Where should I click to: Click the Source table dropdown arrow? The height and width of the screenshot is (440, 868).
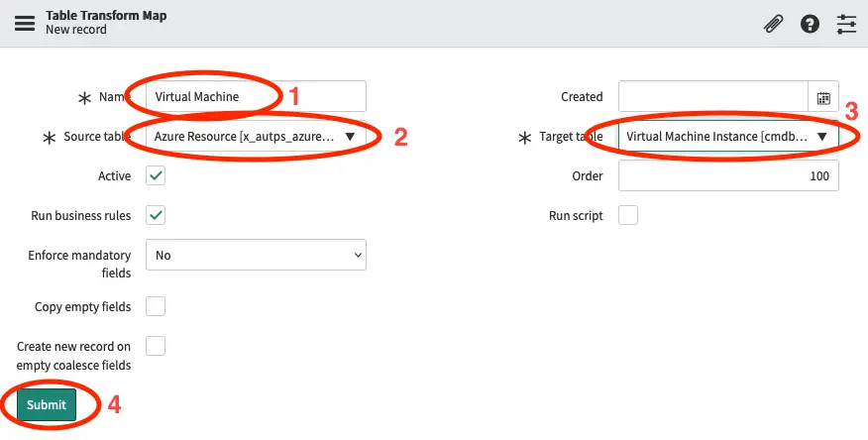tap(350, 136)
